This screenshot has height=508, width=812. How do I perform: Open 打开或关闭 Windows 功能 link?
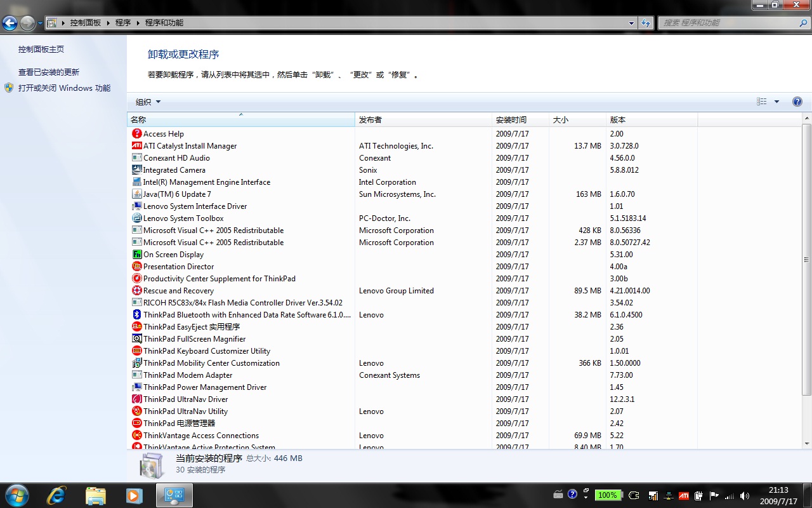click(x=64, y=88)
